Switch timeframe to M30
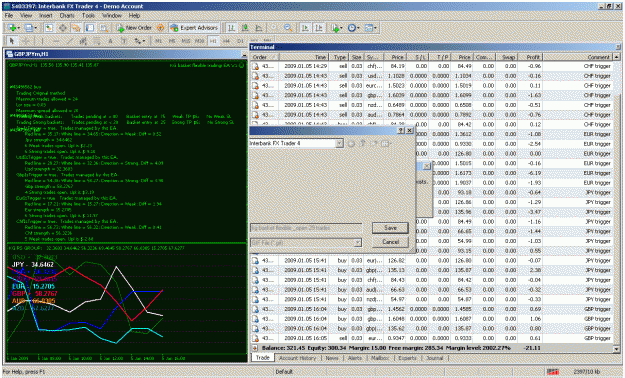 [x=199, y=41]
